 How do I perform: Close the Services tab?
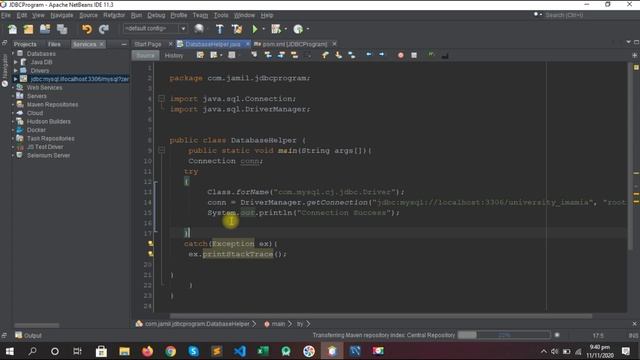102,44
